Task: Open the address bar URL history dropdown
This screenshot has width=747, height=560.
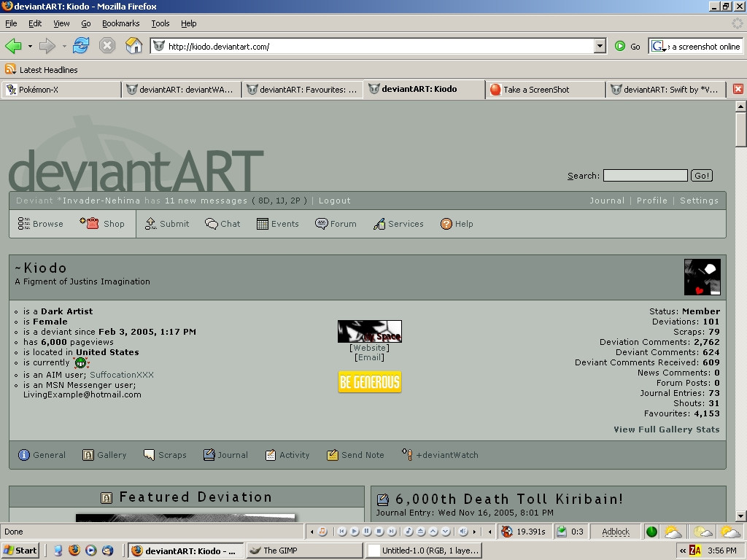Action: [600, 46]
